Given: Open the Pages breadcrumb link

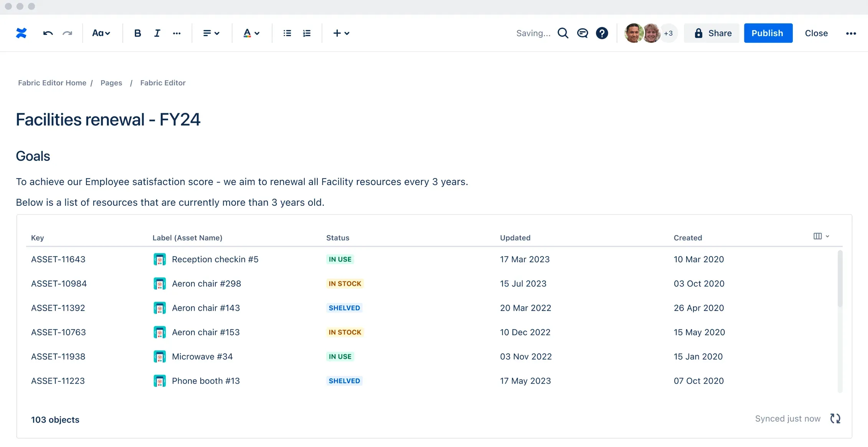Looking at the screenshot, I should [x=111, y=83].
